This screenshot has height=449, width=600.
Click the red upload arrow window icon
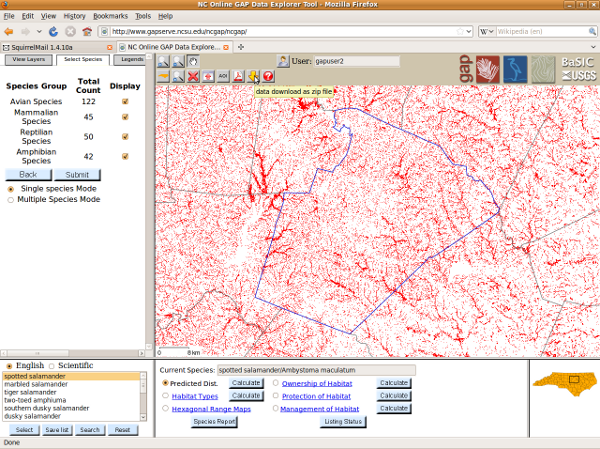coord(208,76)
